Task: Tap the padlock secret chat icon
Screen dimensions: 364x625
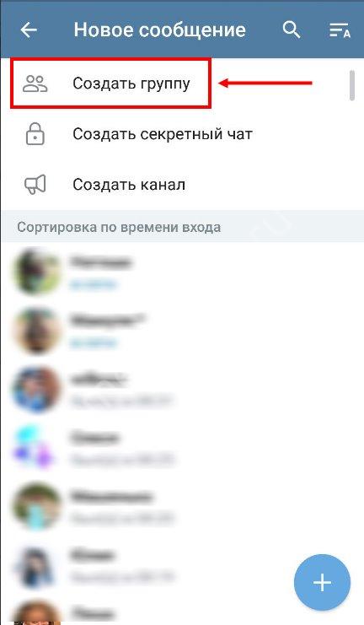Action: 35,134
